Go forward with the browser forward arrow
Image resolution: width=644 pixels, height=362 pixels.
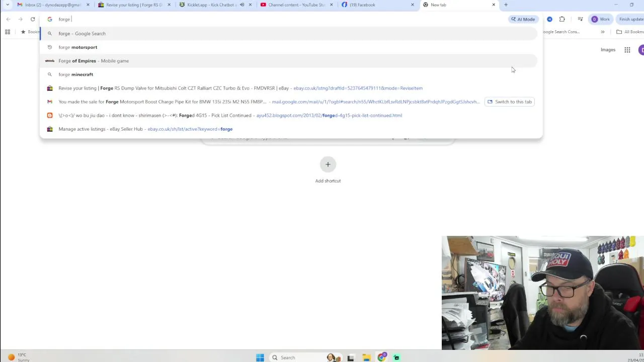(x=21, y=19)
